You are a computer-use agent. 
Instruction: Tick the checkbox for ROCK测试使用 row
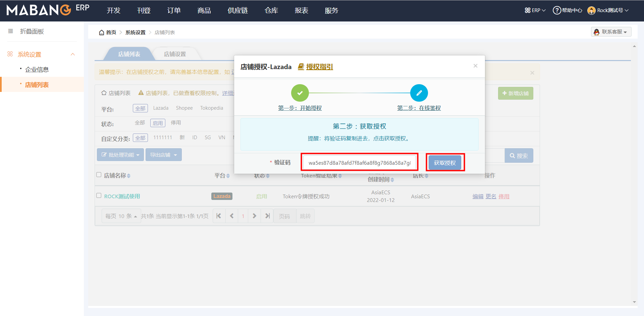pyautogui.click(x=99, y=195)
